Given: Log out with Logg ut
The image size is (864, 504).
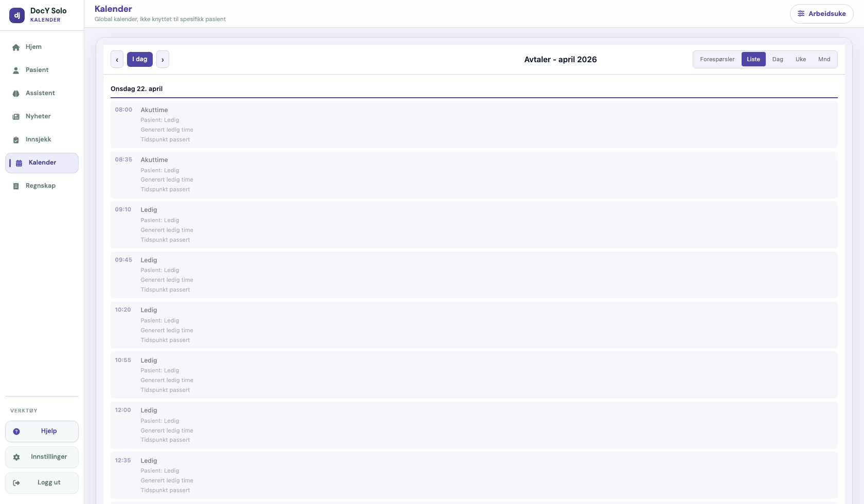Looking at the screenshot, I should tap(42, 483).
